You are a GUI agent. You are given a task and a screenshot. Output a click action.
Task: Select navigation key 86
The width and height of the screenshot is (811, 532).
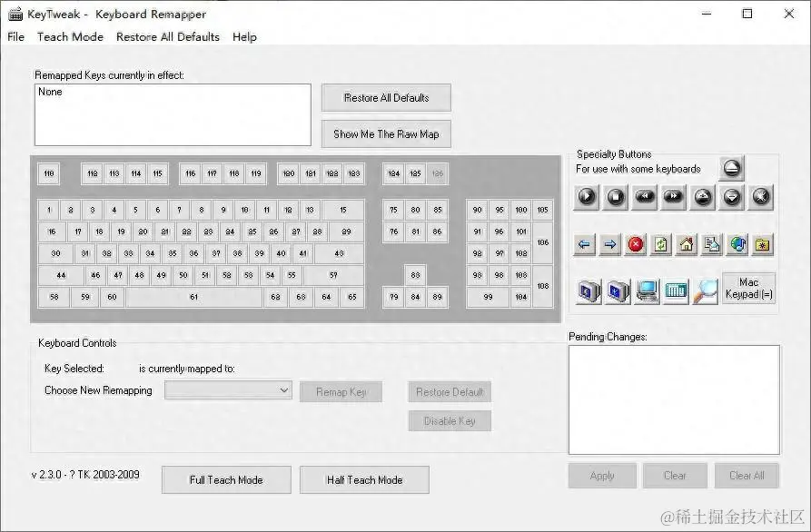(x=437, y=232)
